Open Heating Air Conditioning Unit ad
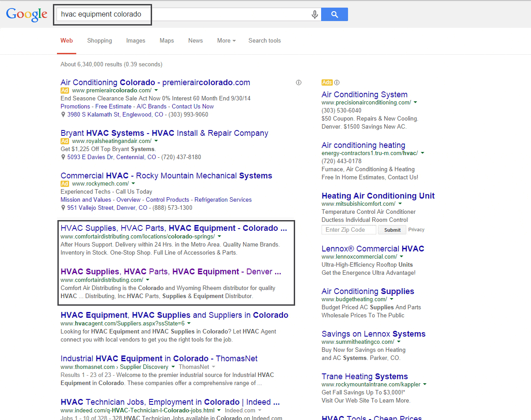This screenshot has height=420, width=531. [378, 195]
